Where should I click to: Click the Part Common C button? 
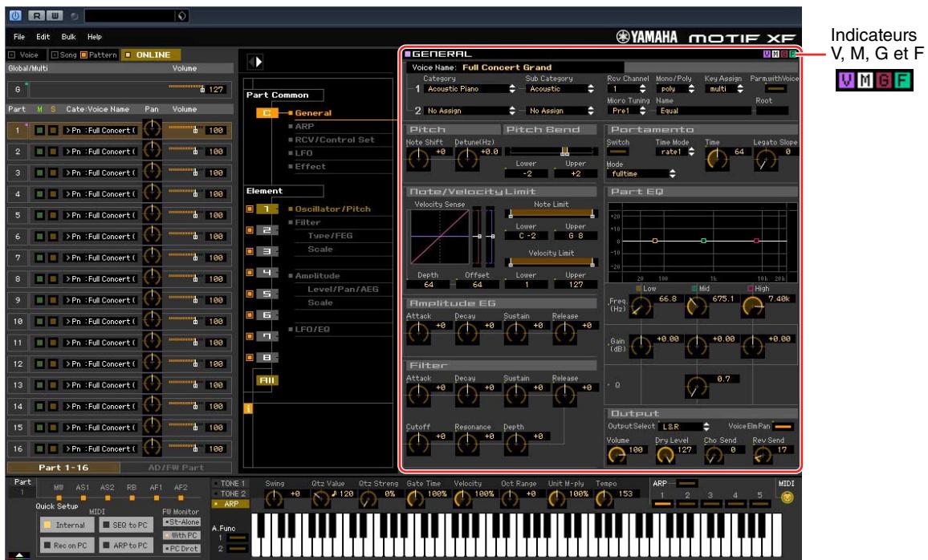point(267,113)
